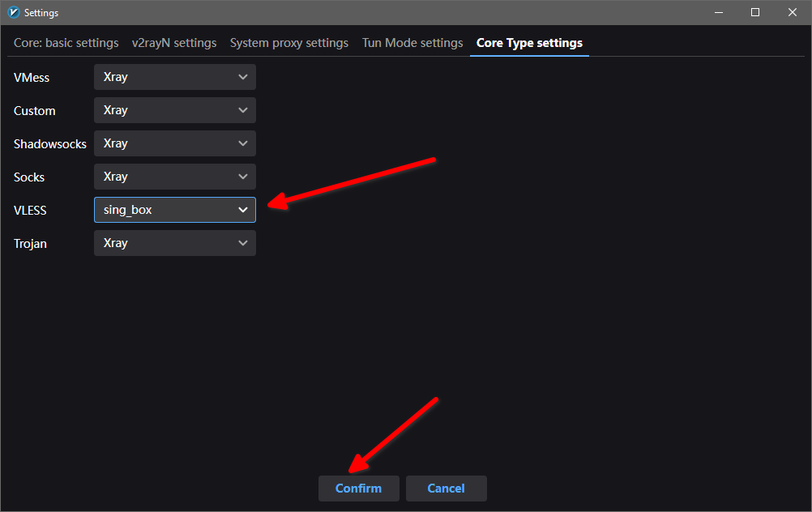
Task: Open System proxy settings tab
Action: 289,43
